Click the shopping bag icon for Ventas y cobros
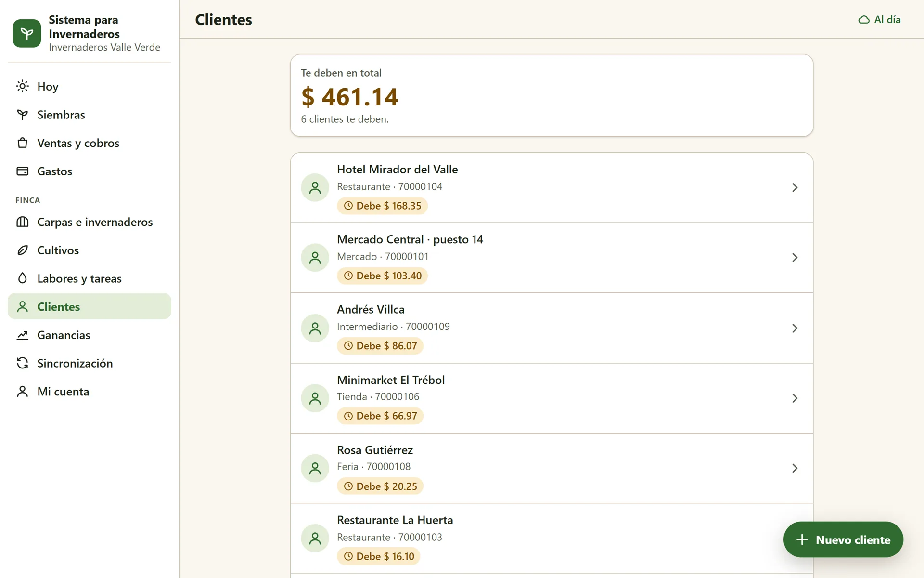Screen dimensions: 924x578 point(22,143)
